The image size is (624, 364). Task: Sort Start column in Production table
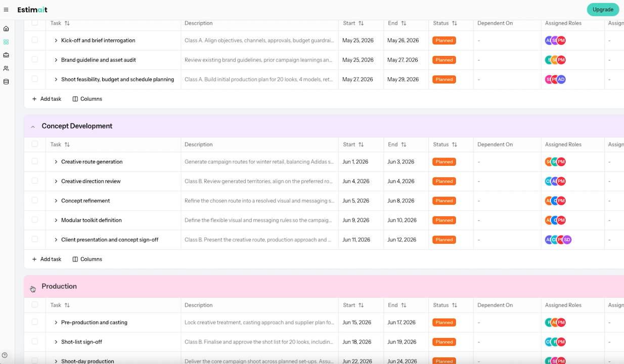(361, 305)
